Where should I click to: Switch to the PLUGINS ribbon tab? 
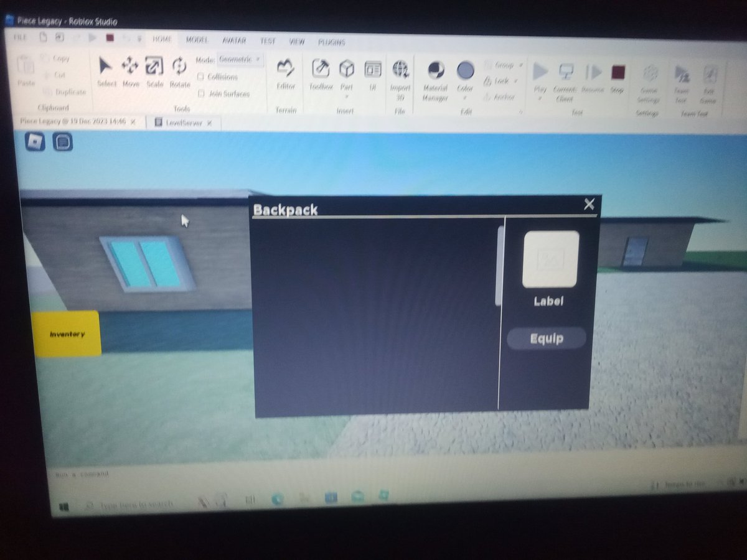coord(331,42)
